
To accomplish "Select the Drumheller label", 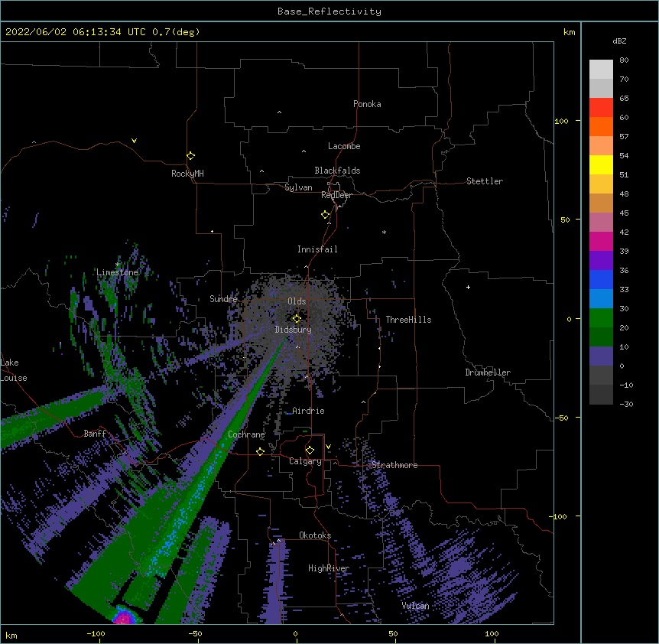I will coord(488,372).
